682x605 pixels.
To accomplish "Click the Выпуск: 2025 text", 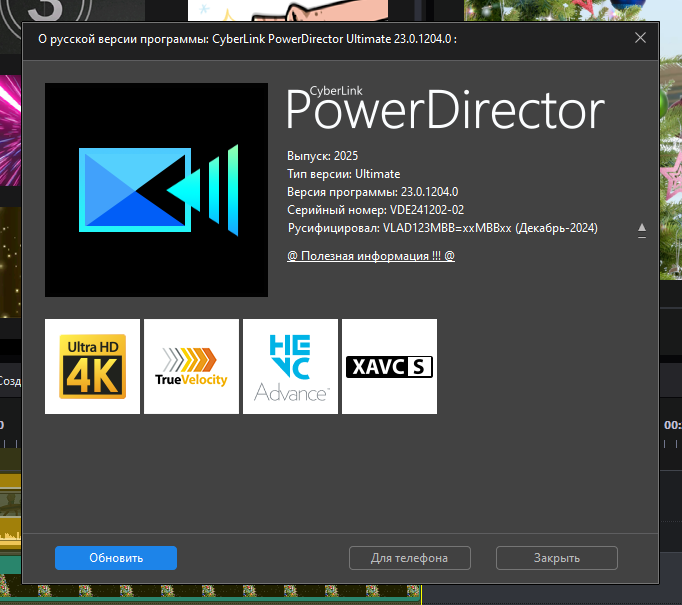I will tap(322, 156).
